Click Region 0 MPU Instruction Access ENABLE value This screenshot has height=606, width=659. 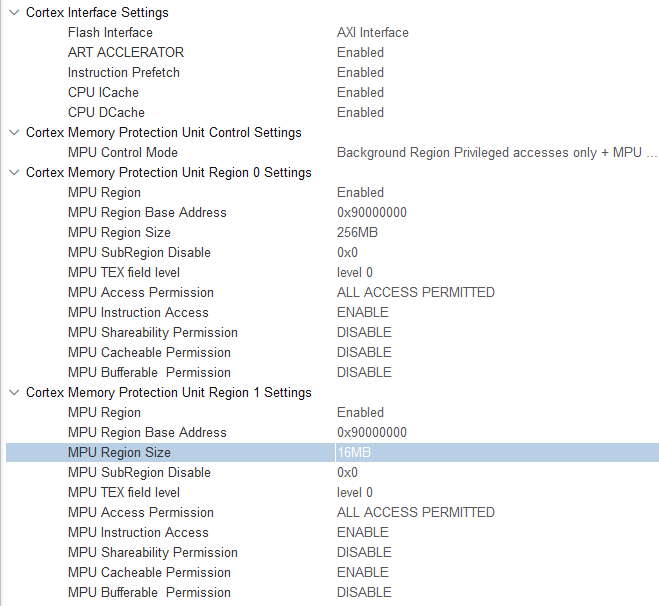pos(362,312)
